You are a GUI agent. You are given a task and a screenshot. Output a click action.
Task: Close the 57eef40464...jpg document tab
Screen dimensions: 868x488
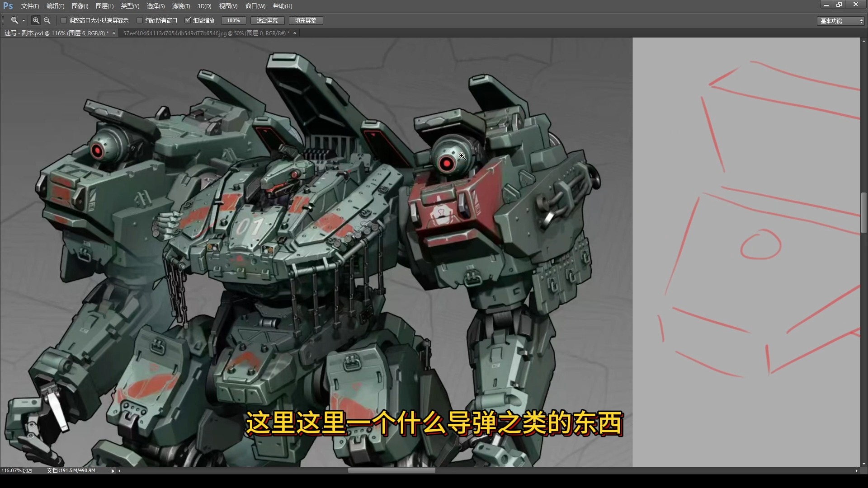[295, 33]
